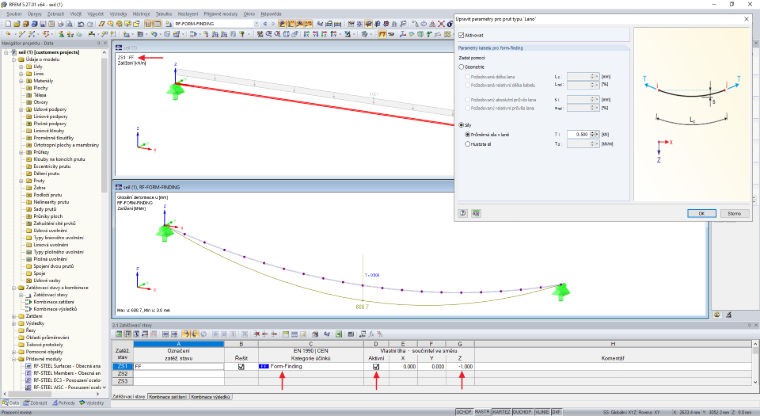Switch to Kombinace zatížení tab
This screenshot has height=416, width=760.
[x=168, y=397]
